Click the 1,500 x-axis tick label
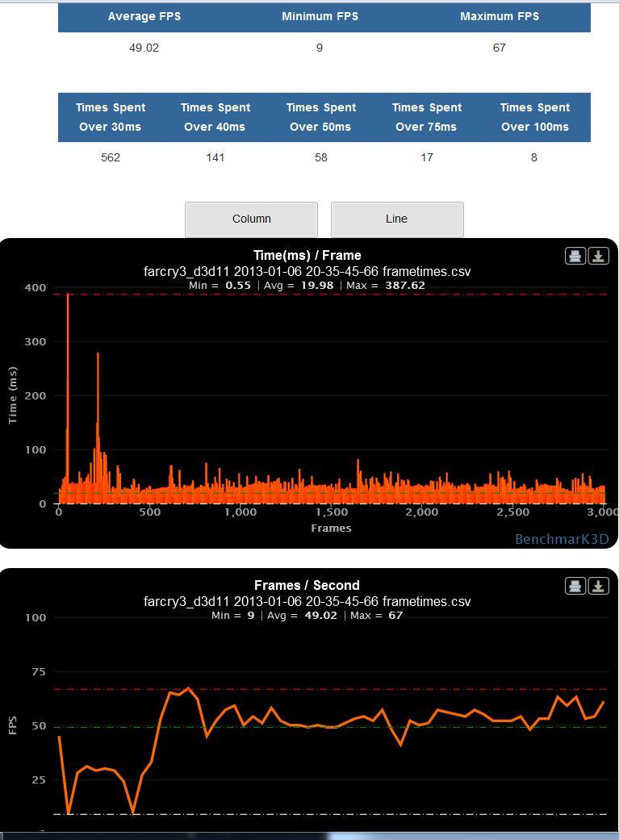The image size is (619, 840). 331,512
